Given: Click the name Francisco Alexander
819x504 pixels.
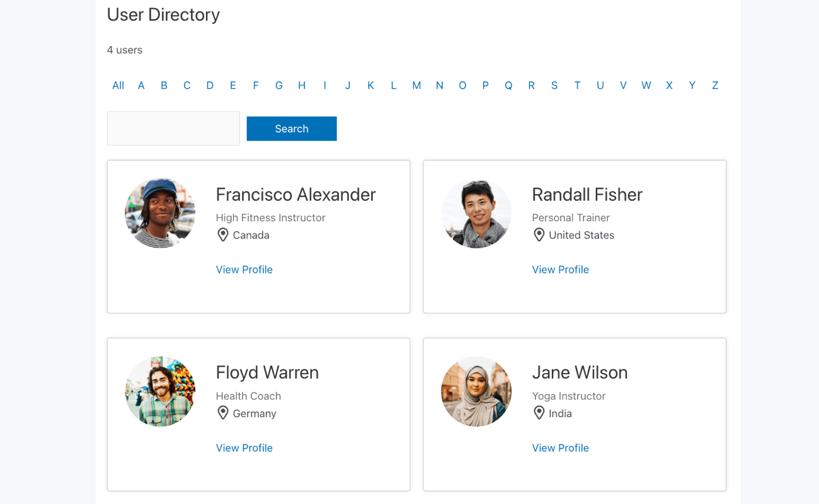Looking at the screenshot, I should click(296, 195).
